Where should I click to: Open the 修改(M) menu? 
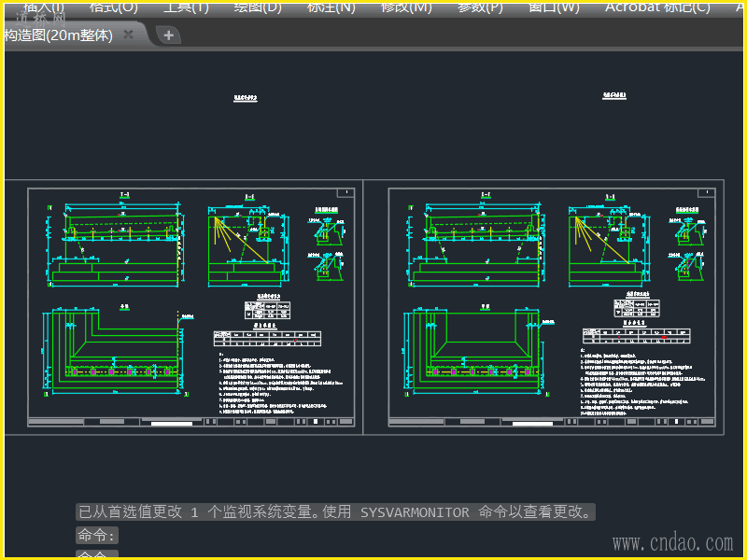pos(406,7)
